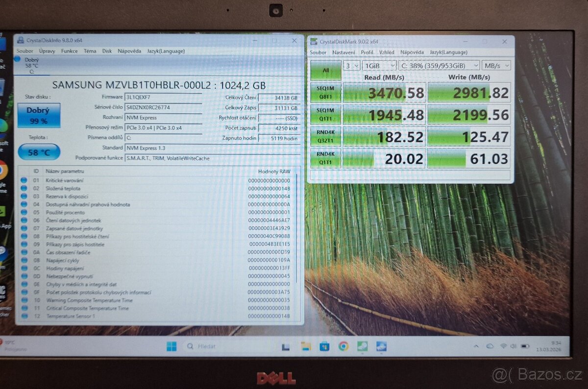Screen dimensions: 588x389
Task: Show hidden tray icons chevron
Action: click(x=476, y=346)
